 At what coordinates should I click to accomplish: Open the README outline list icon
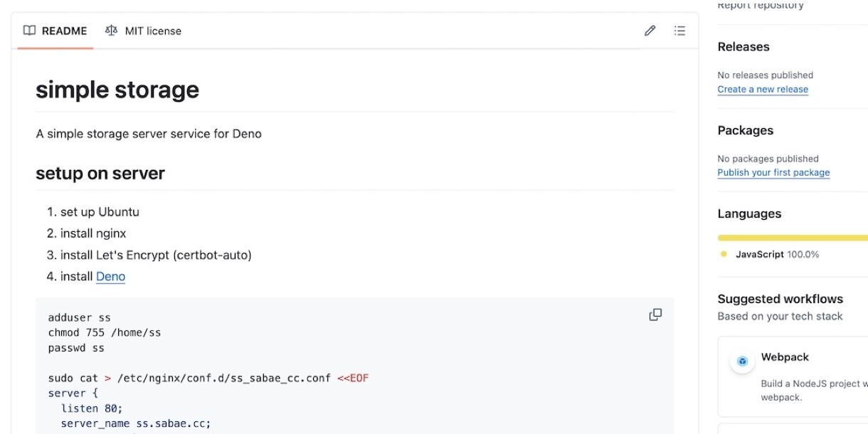pyautogui.click(x=680, y=31)
